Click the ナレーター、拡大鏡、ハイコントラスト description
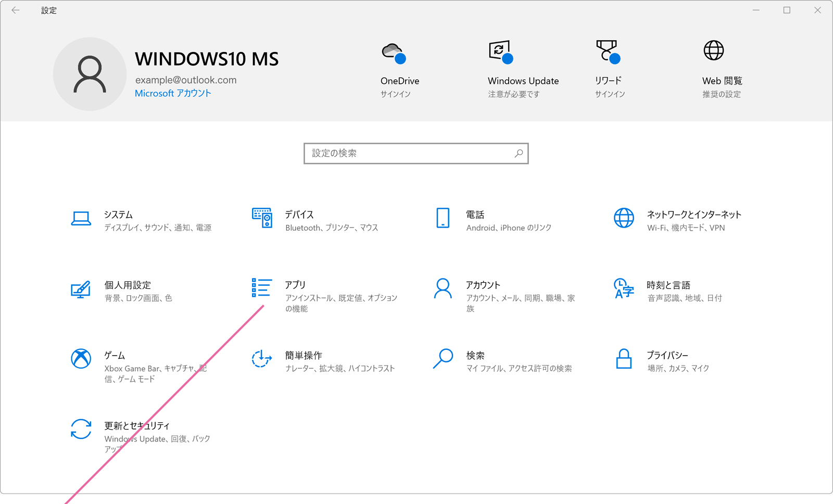The height and width of the screenshot is (504, 833). click(x=340, y=368)
